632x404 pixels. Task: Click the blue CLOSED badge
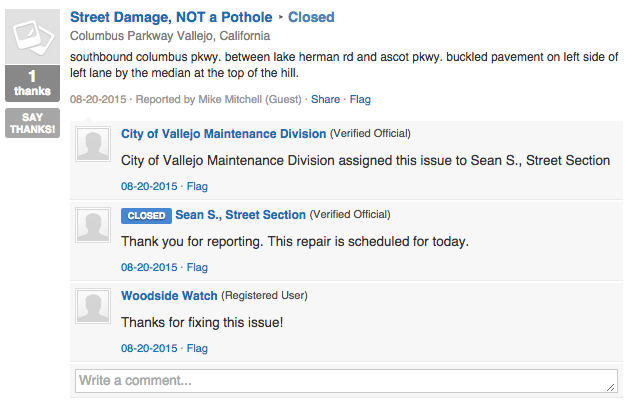point(146,215)
